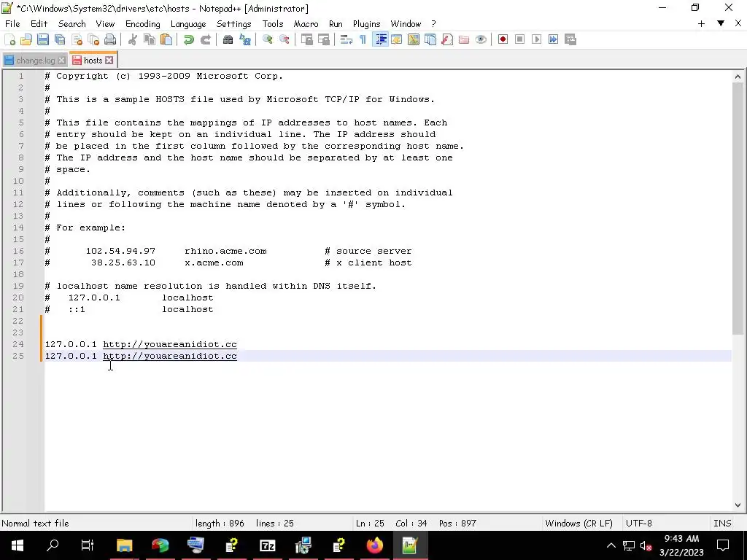Click the Synchronize Vertical Scrolling icon
This screenshot has width=747, height=560.
pyautogui.click(x=306, y=39)
